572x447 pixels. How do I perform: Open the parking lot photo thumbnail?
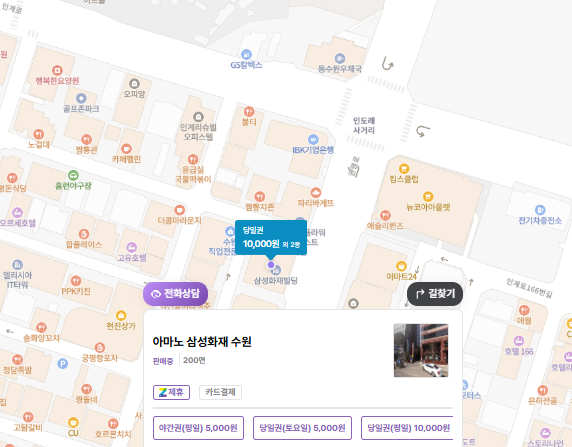421,350
